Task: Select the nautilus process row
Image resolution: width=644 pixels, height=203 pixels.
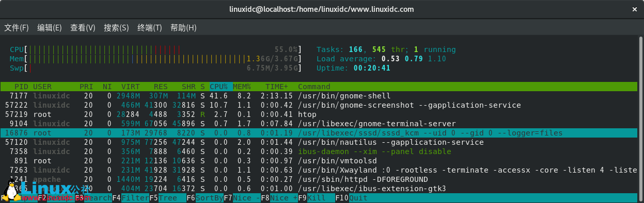Action: [319, 142]
